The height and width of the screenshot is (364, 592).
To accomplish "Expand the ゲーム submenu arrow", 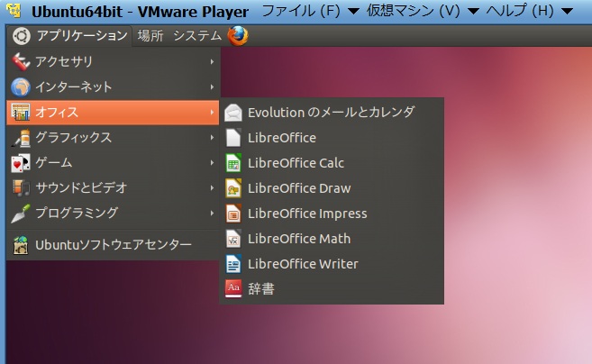I will coord(212,163).
